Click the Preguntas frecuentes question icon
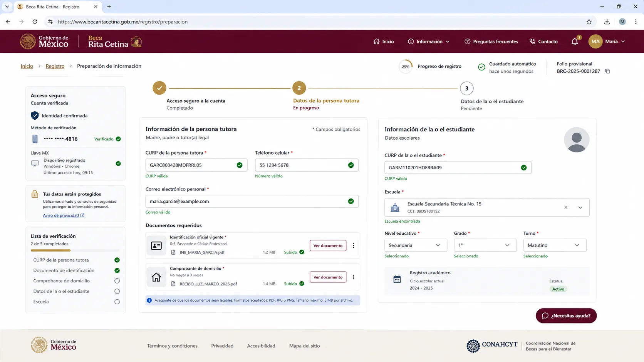Viewport: 644px width, 362px height. tap(467, 42)
